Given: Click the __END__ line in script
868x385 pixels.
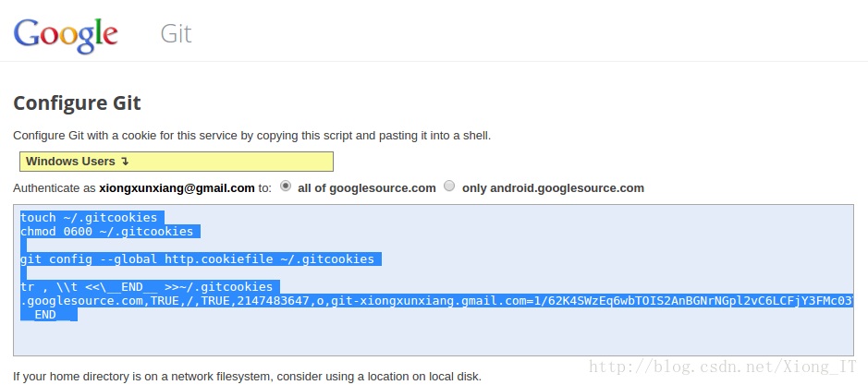Looking at the screenshot, I should pyautogui.click(x=49, y=315).
